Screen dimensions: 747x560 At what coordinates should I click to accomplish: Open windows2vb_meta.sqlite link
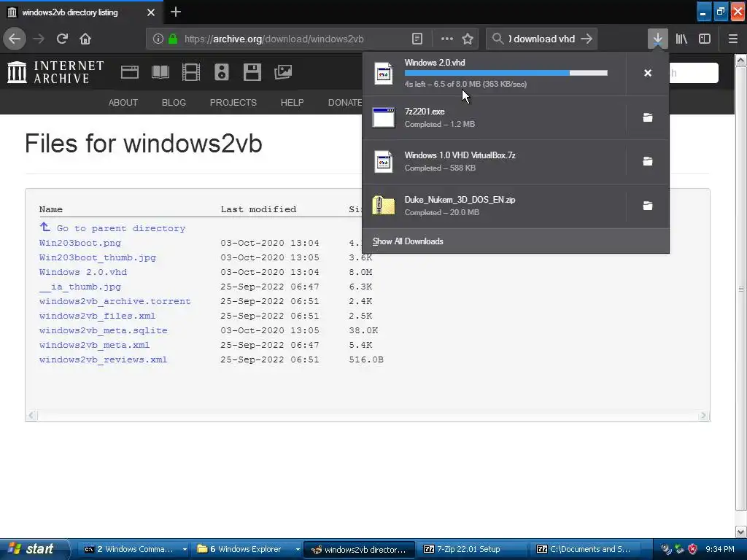click(x=104, y=330)
